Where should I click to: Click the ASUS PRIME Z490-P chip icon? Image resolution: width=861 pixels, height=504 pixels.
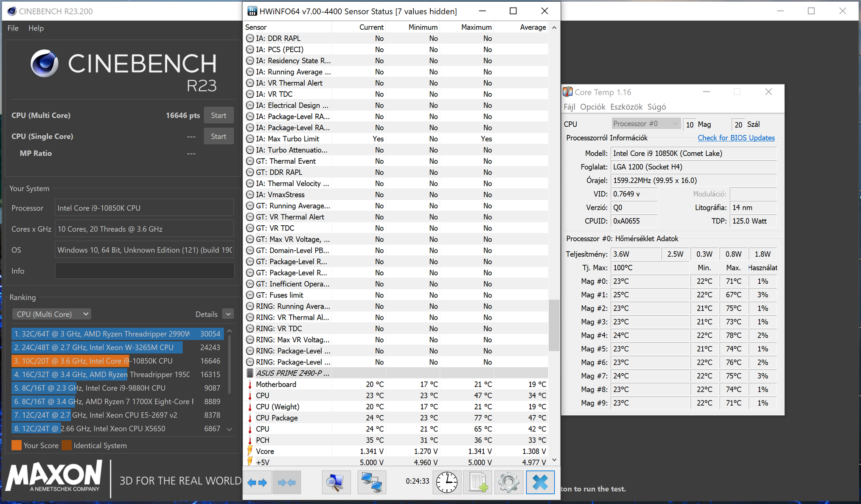pos(250,373)
